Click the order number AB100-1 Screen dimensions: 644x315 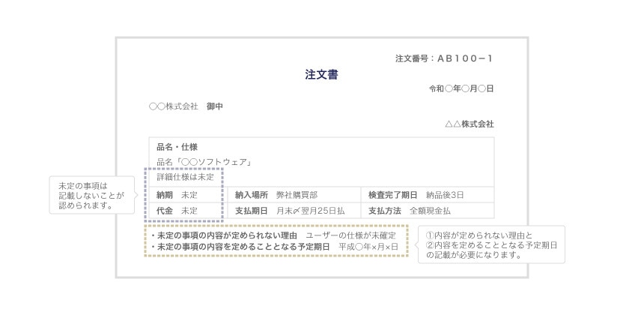(x=465, y=58)
